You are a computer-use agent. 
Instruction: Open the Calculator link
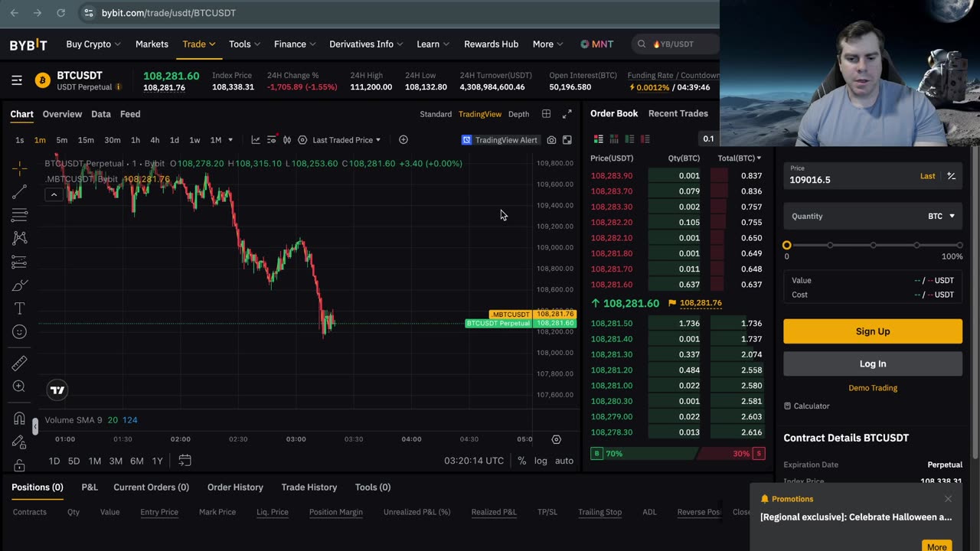click(807, 406)
